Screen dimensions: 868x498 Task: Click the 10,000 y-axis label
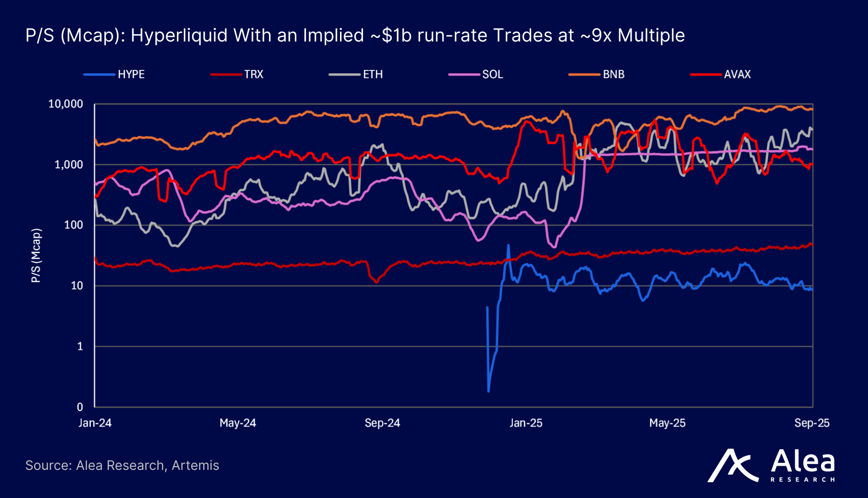(66, 104)
